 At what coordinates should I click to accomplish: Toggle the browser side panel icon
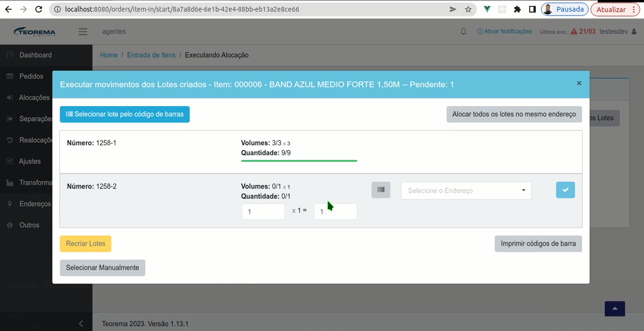pyautogui.click(x=532, y=9)
